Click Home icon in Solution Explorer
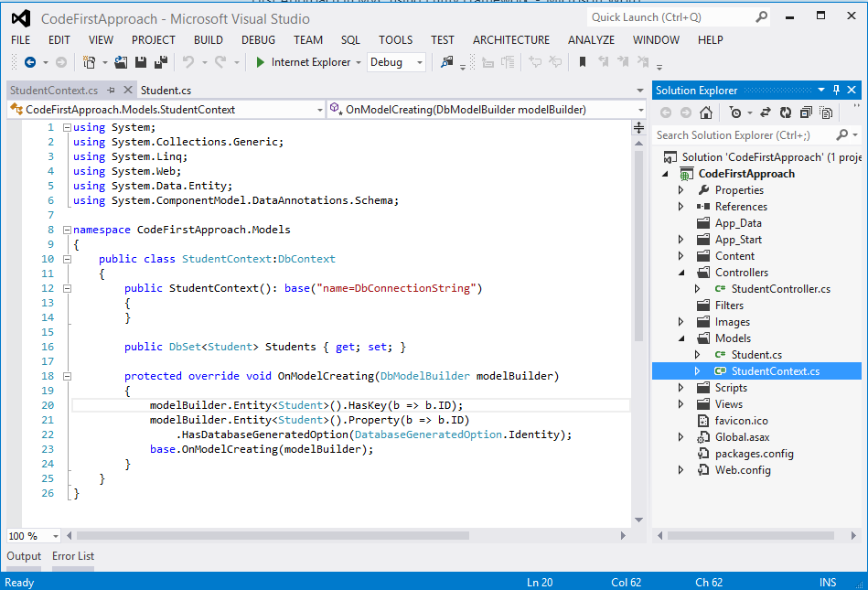 (x=706, y=113)
